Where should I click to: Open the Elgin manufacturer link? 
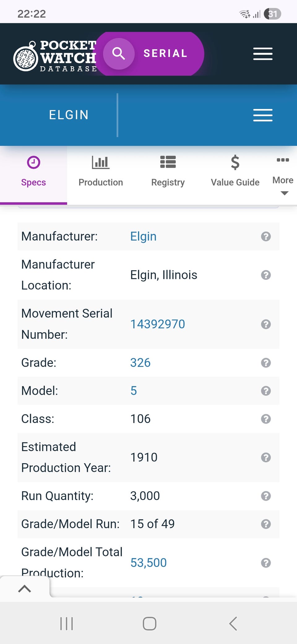tap(143, 237)
